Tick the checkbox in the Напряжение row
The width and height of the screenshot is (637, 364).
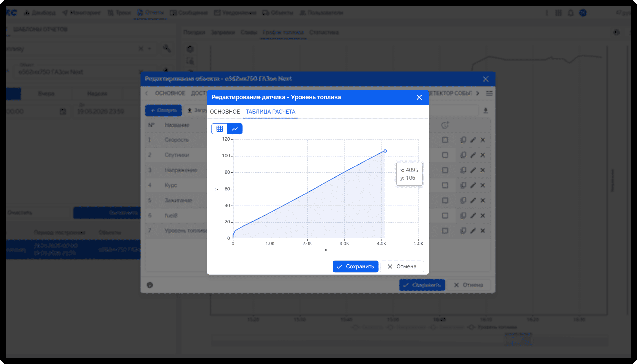pyautogui.click(x=445, y=170)
